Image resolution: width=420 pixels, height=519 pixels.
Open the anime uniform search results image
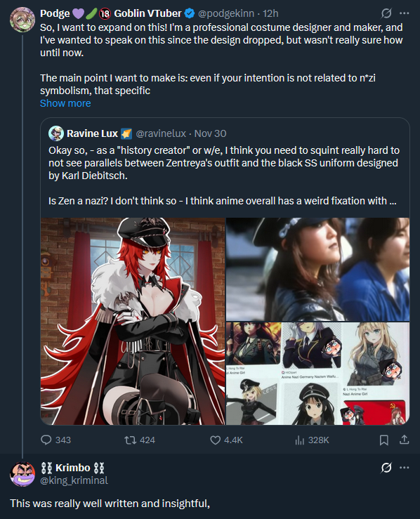pos(317,374)
